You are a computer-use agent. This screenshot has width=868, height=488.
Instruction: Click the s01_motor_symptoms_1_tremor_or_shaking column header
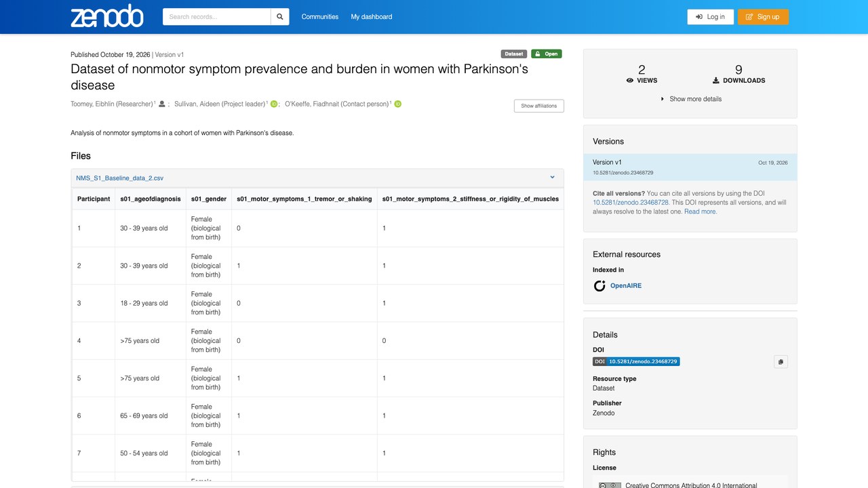pos(304,199)
